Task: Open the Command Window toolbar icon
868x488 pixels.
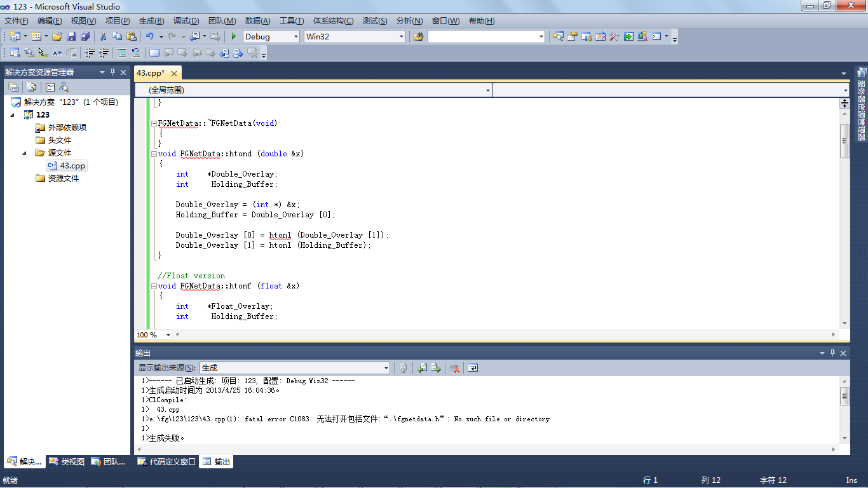Action: 656,36
